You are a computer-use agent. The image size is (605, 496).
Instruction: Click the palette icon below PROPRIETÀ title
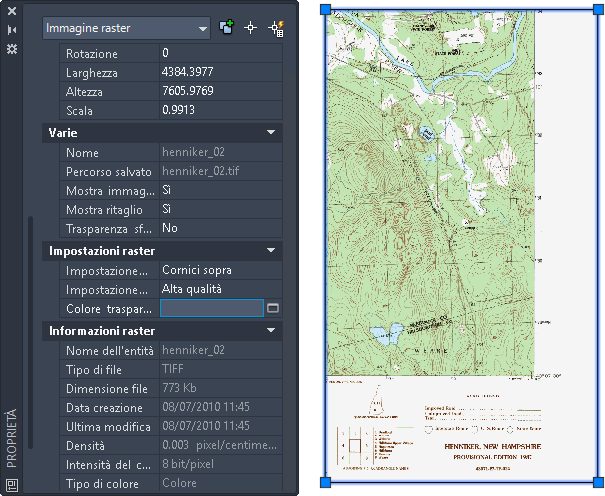12,484
